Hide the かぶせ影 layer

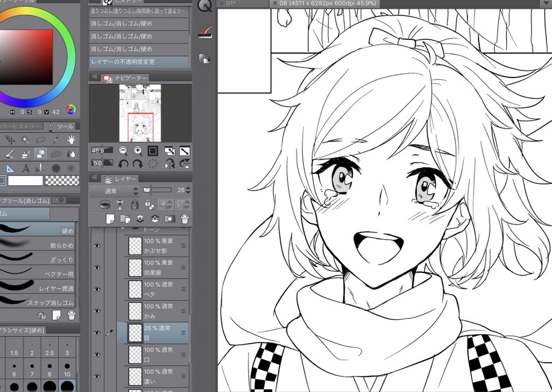[x=97, y=246]
